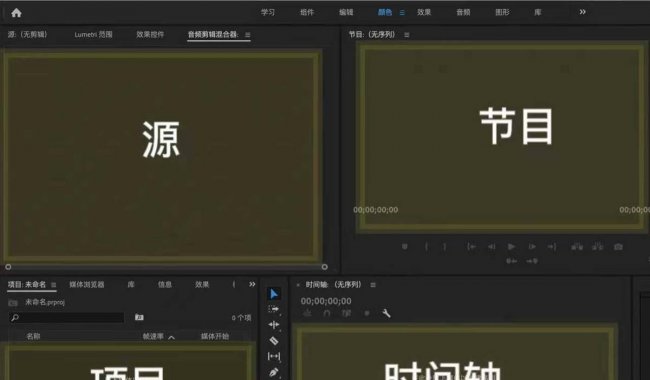The image size is (650, 380).
Task: Sort by 名称 column header
Action: [33, 336]
